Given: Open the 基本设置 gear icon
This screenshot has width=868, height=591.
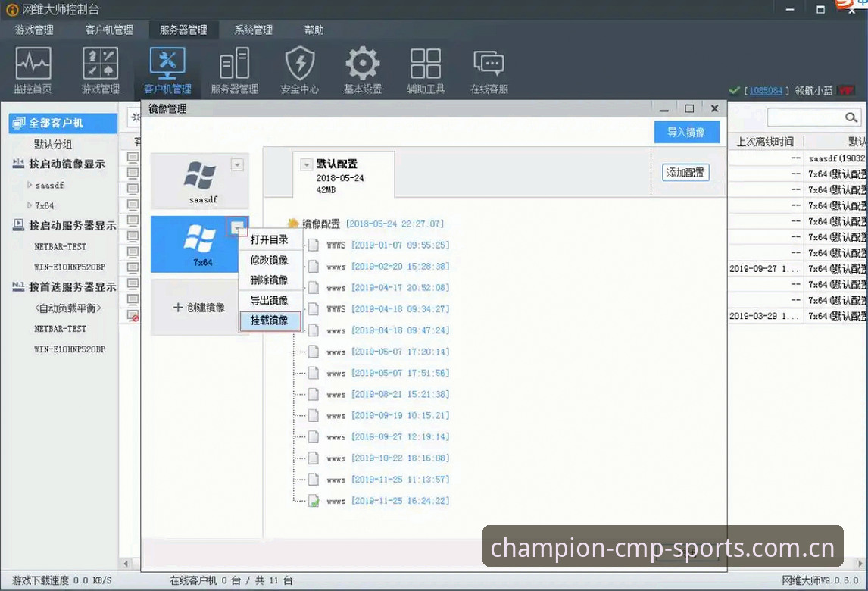Looking at the screenshot, I should pos(363,70).
